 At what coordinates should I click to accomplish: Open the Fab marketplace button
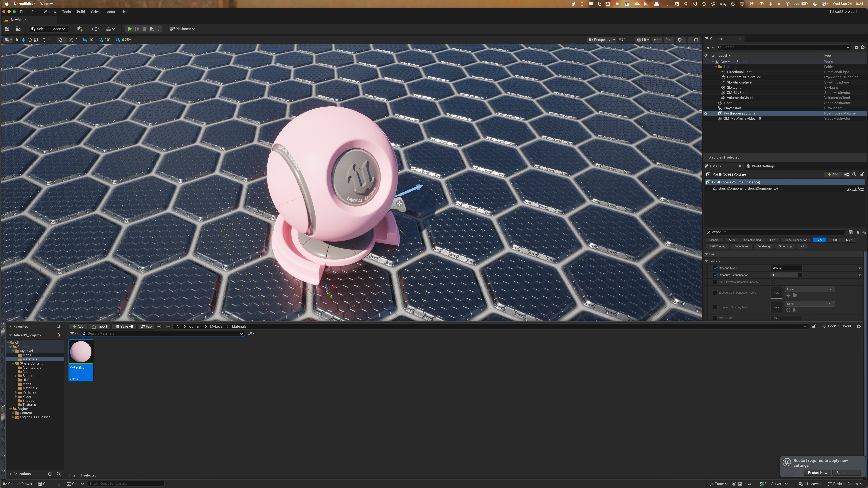[x=146, y=326]
